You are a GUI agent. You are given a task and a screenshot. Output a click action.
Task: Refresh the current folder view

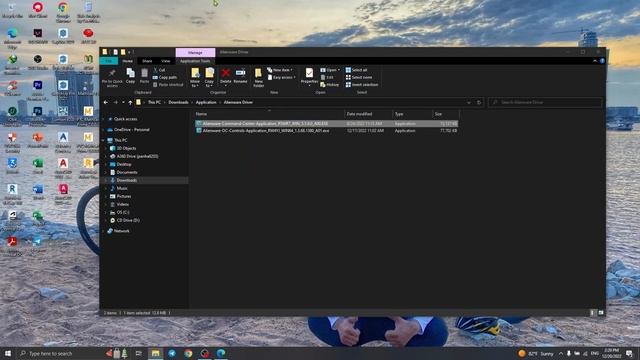tap(479, 102)
